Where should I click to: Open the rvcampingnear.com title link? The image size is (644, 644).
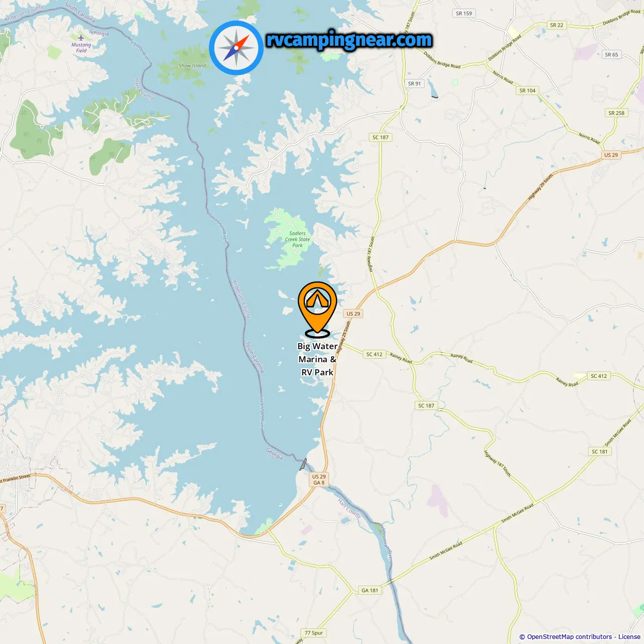click(x=349, y=40)
